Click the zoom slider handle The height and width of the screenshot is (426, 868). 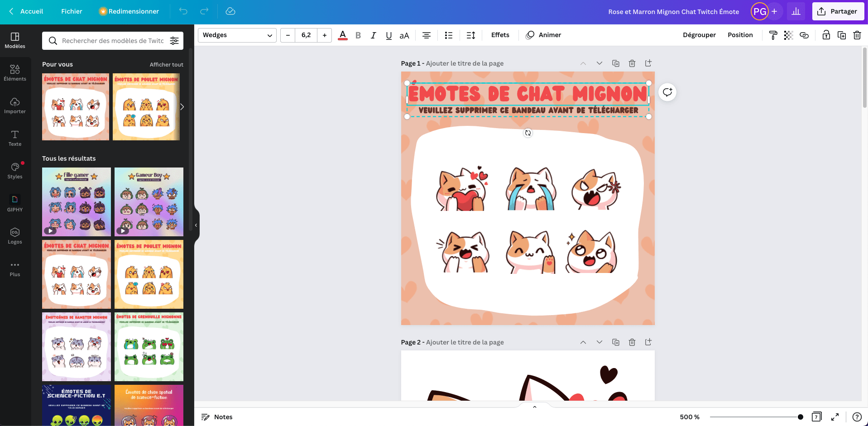point(801,417)
